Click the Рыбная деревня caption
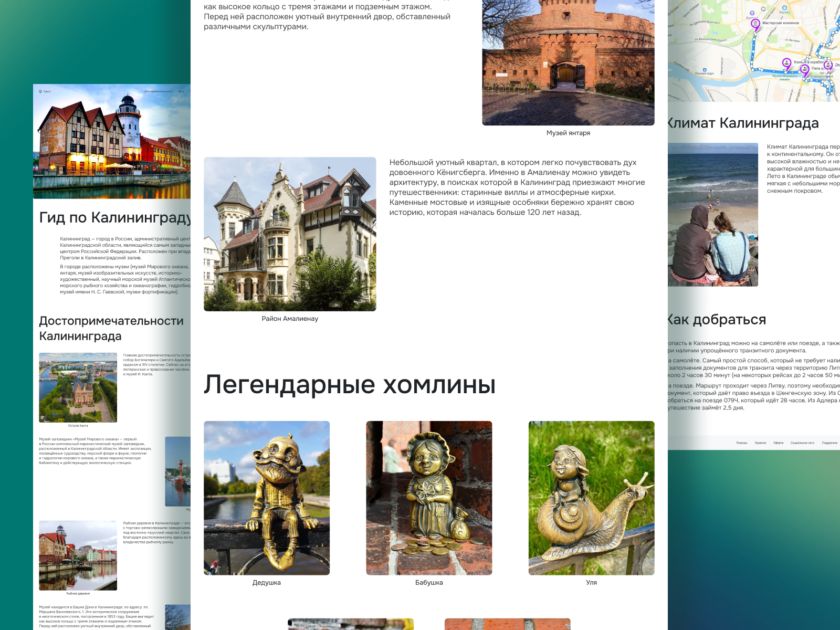 [x=78, y=594]
